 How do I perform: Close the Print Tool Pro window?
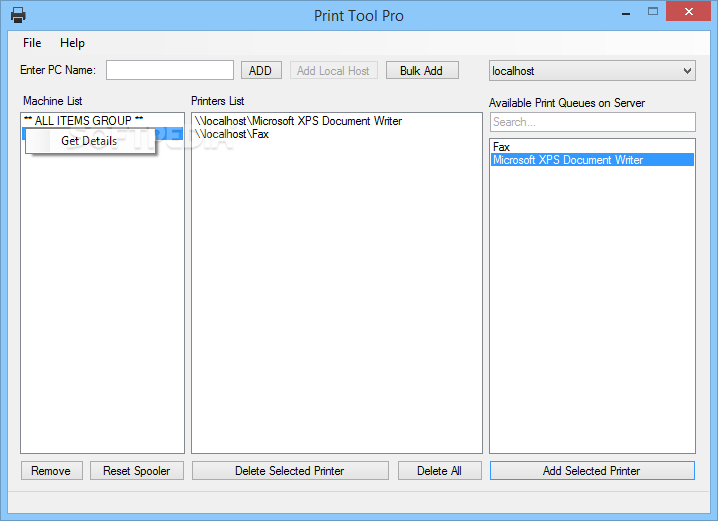point(688,12)
